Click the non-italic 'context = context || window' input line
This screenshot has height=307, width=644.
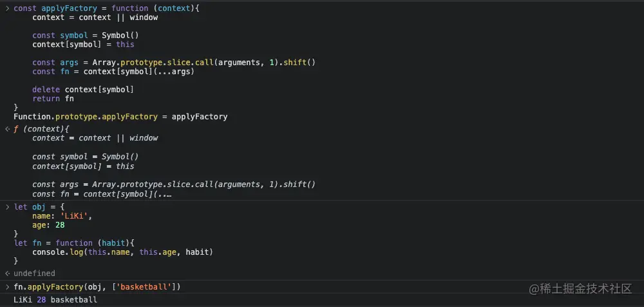95,17
